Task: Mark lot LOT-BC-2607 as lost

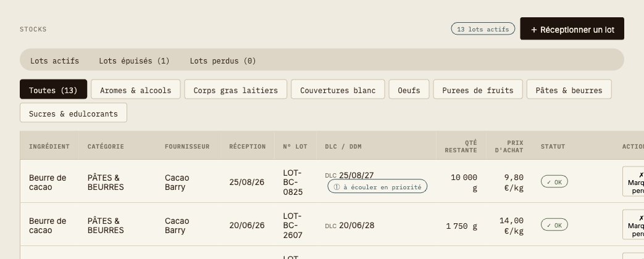Action: [633, 224]
